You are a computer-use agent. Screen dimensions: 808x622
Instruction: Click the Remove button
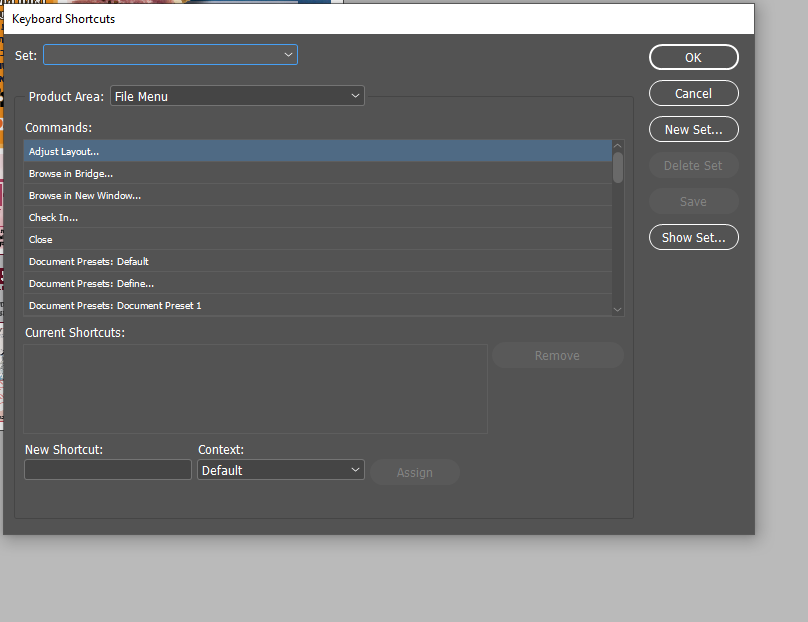558,356
